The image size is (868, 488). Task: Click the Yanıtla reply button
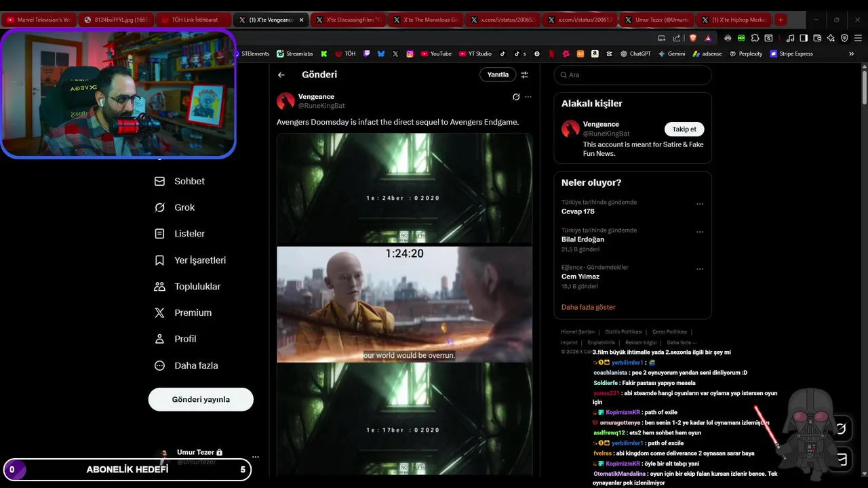[x=498, y=75]
